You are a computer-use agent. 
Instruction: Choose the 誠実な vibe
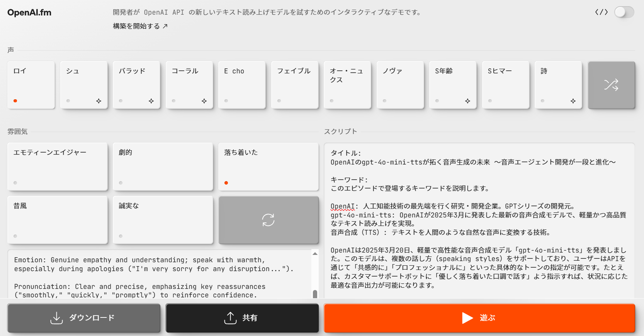coord(163,220)
